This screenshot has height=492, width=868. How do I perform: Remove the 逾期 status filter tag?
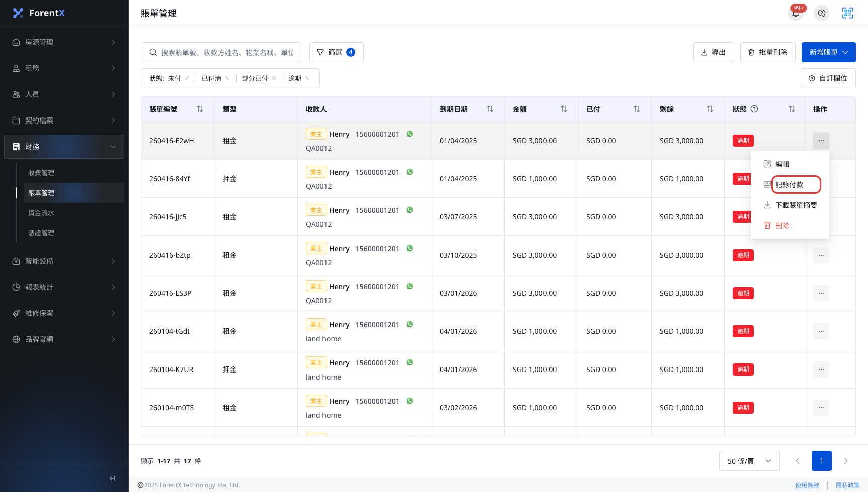307,78
